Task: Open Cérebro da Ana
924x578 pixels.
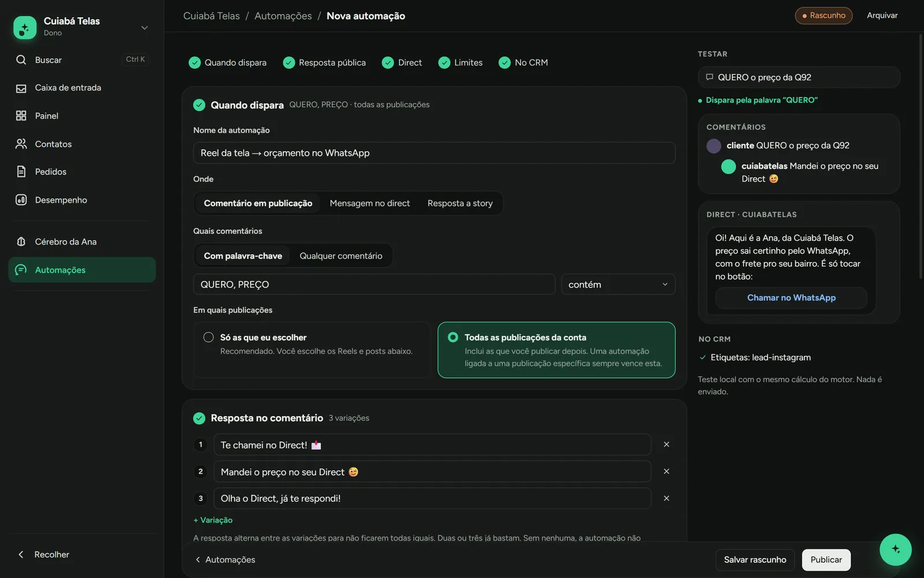Action: coord(82,242)
